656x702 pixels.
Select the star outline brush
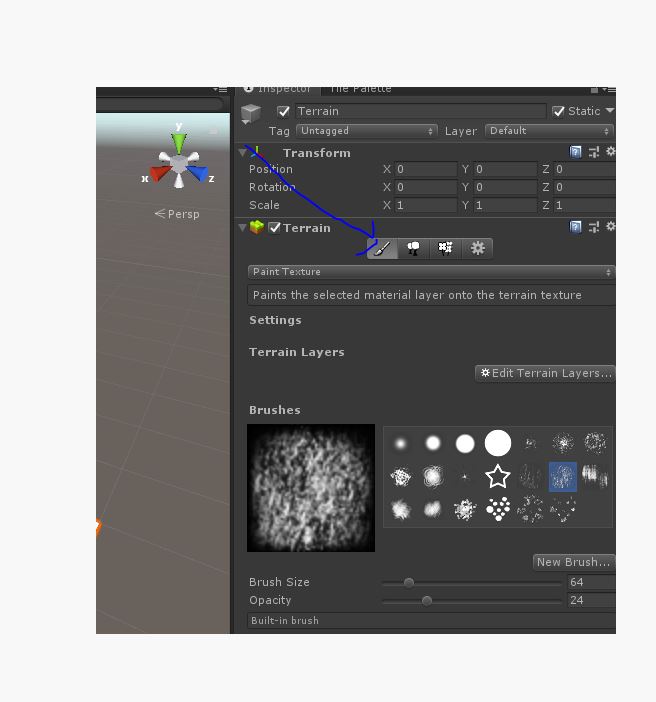pyautogui.click(x=497, y=476)
